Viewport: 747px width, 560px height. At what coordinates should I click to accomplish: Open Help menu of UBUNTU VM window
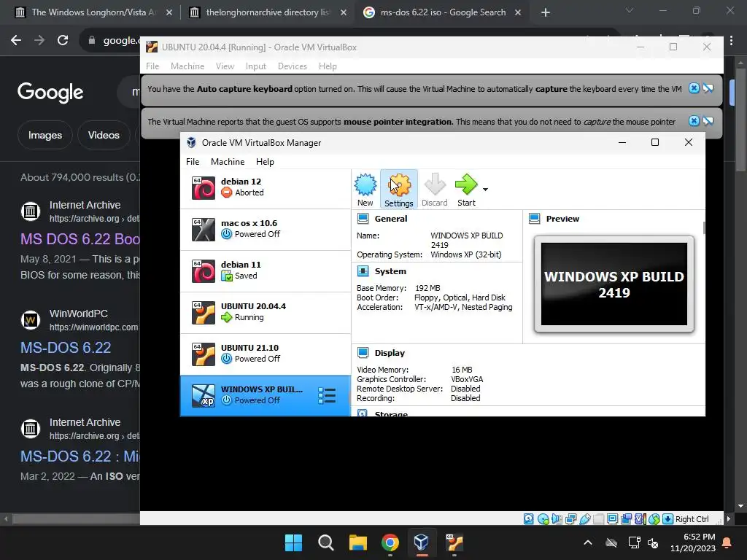pos(328,66)
